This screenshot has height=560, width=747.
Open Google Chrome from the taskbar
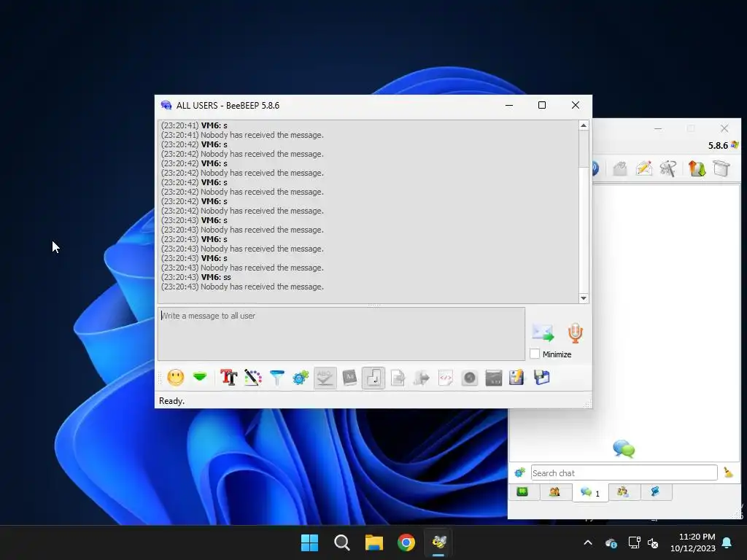(x=406, y=542)
